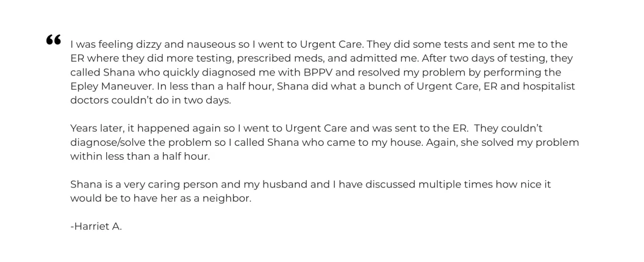The height and width of the screenshot is (262, 644).
Task: Click the signature '-Harriet A.'
Action: click(x=97, y=227)
